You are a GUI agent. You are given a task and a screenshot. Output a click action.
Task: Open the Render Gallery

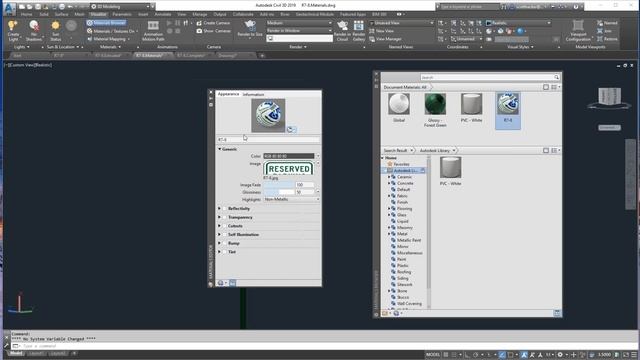point(359,30)
